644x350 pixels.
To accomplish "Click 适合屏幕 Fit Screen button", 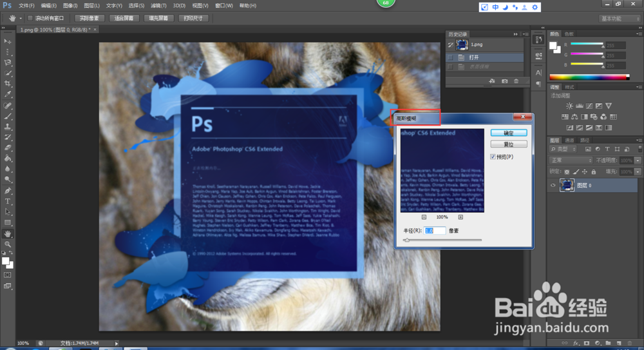I will [x=124, y=18].
